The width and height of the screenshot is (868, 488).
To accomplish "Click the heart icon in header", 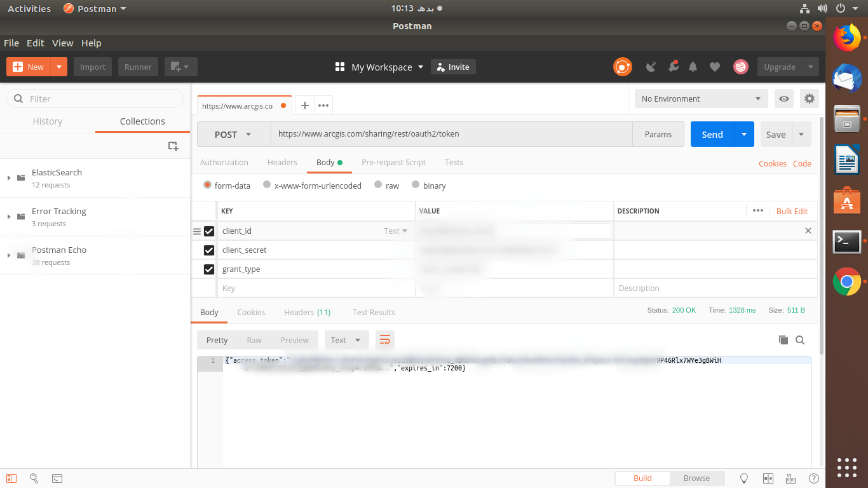I will point(715,67).
